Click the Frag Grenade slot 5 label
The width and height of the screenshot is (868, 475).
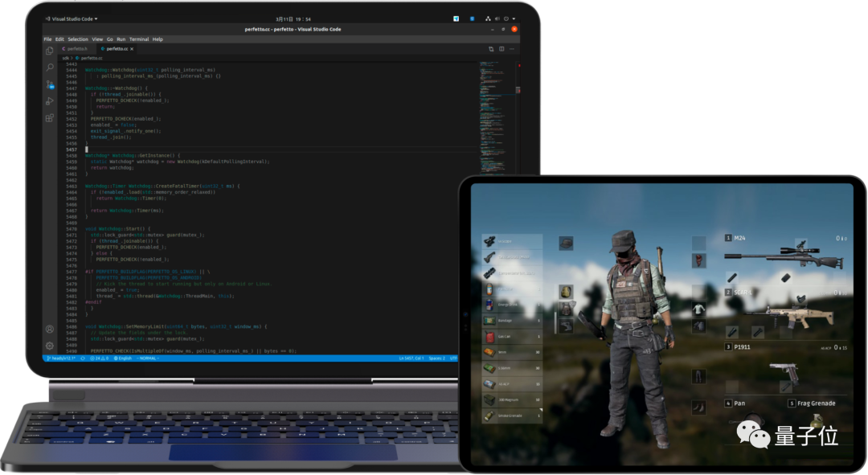812,403
